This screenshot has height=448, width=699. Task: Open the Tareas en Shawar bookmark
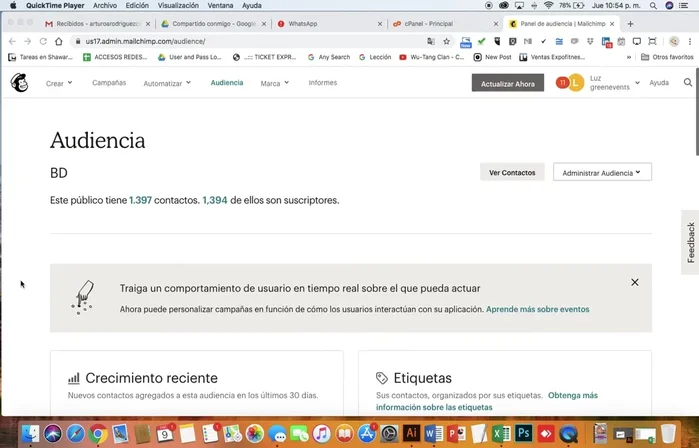pyautogui.click(x=41, y=57)
